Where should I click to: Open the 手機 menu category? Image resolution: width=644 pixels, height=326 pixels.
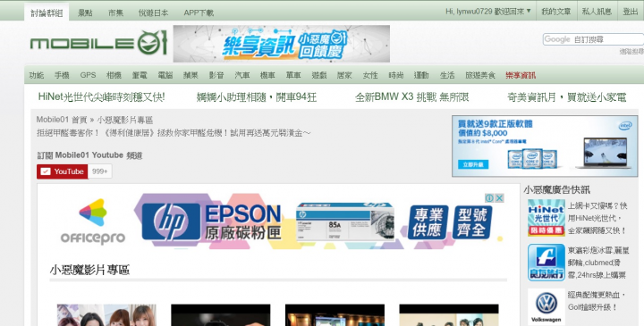(62, 75)
